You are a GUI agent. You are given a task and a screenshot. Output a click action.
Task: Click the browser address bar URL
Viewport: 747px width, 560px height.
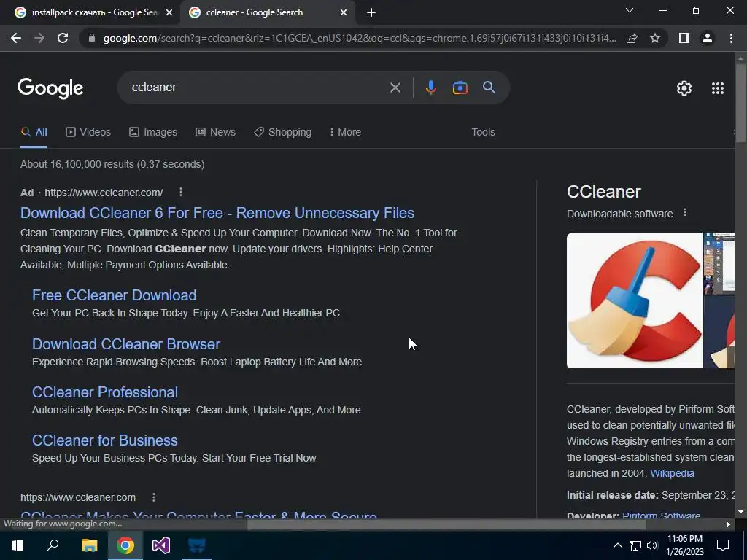pyautogui.click(x=360, y=38)
